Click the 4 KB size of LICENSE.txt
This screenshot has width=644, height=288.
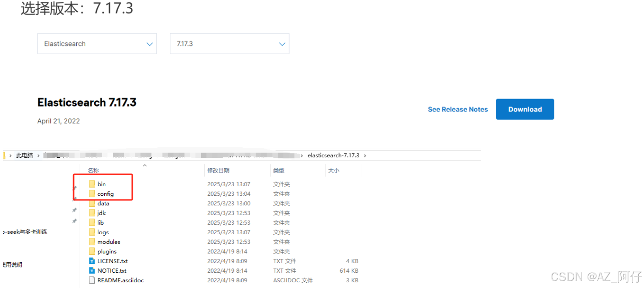point(352,261)
